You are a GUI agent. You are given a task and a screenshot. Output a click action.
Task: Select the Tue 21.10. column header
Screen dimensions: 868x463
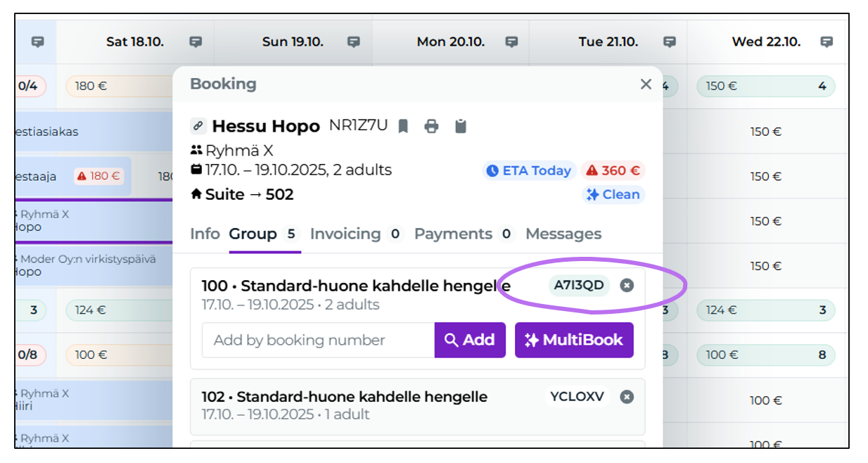coord(608,42)
